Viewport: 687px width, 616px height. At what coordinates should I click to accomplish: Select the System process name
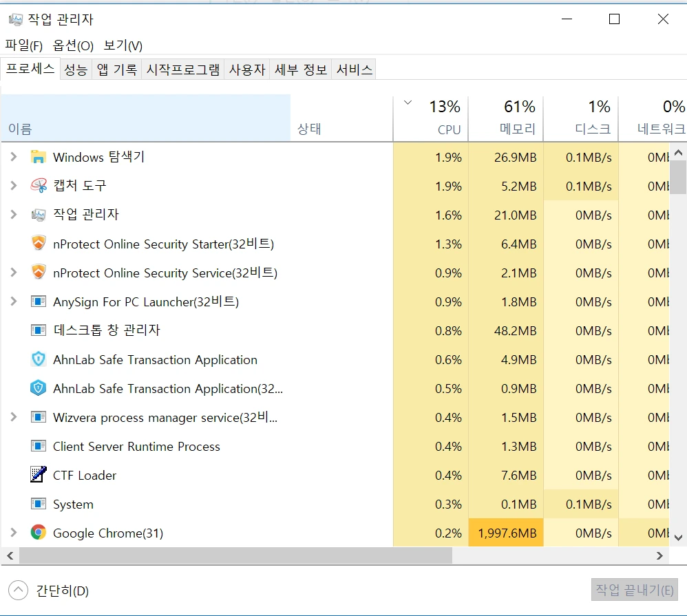click(x=73, y=505)
